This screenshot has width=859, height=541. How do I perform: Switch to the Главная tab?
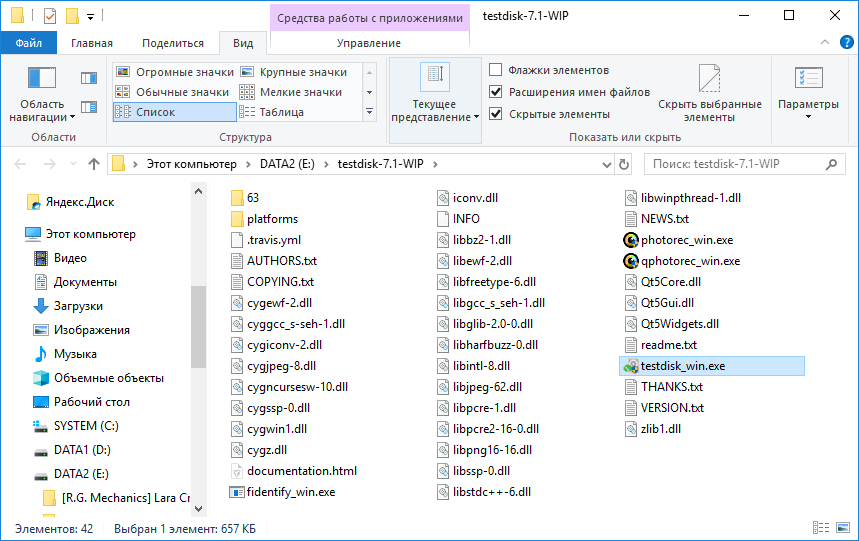pos(91,43)
